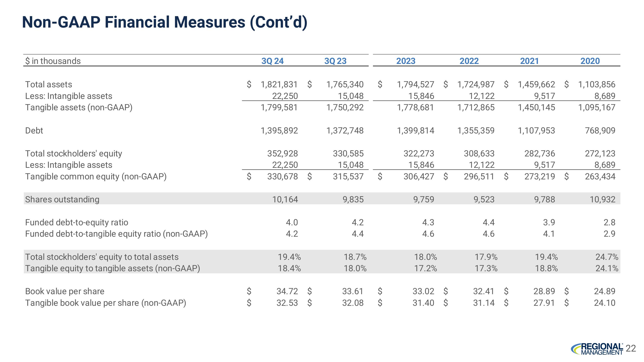
Task: Click the Funded debt-to-equity ratio label
Action: point(76,222)
